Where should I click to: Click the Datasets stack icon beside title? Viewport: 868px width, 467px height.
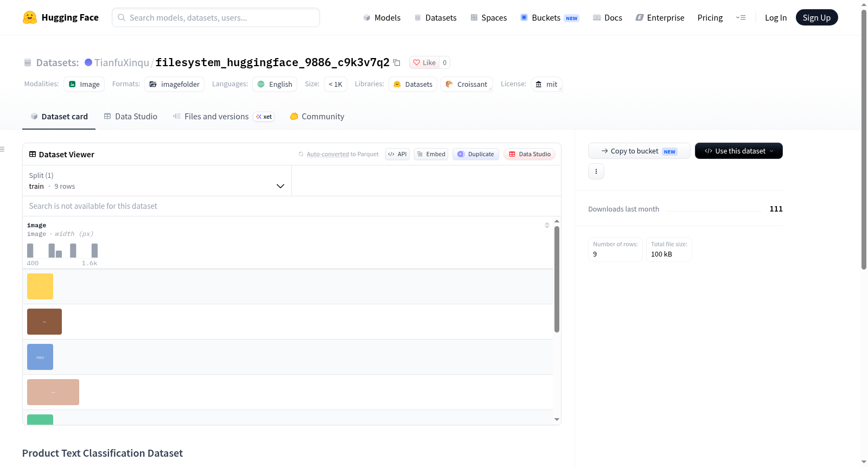[x=28, y=62]
